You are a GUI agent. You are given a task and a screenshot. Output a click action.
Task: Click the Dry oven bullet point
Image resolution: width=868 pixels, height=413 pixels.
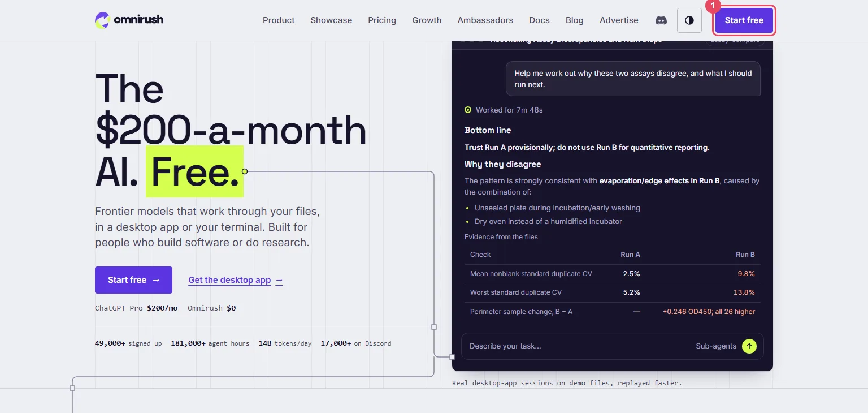548,221
